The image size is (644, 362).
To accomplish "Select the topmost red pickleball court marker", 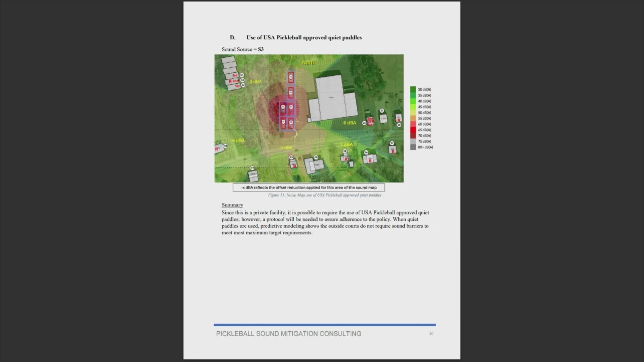I will (291, 78).
